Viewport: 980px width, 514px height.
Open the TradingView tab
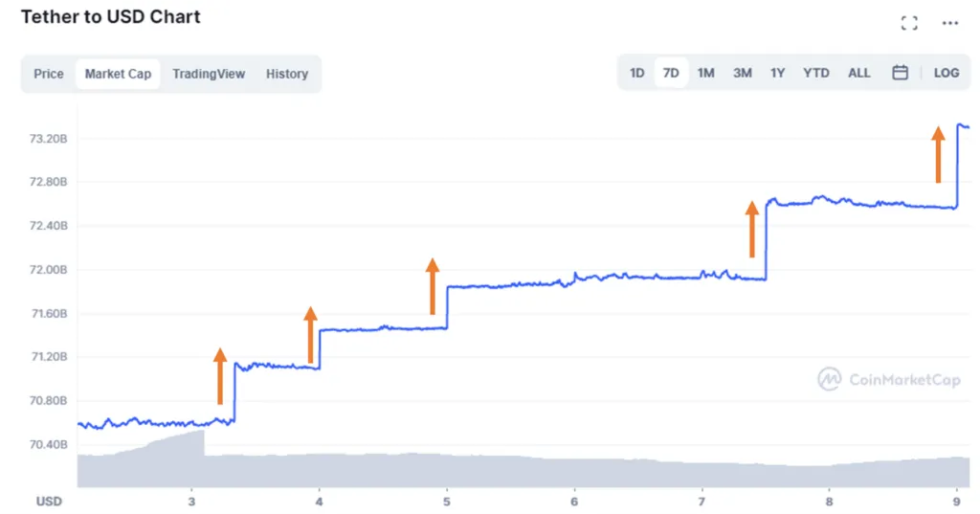[209, 74]
